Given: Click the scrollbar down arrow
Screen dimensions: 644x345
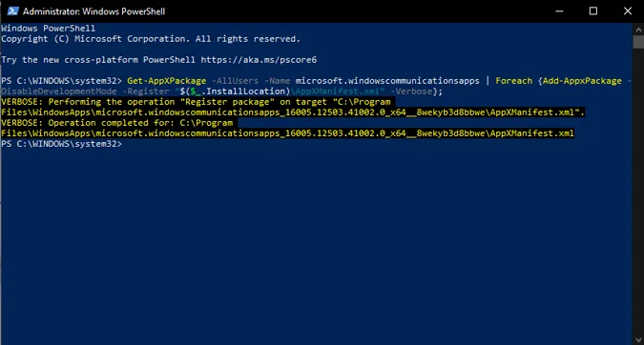Looking at the screenshot, I should coord(638,339).
